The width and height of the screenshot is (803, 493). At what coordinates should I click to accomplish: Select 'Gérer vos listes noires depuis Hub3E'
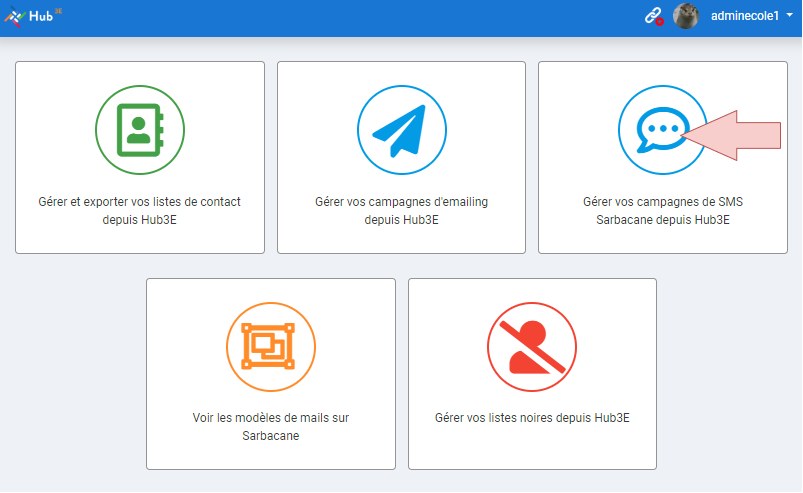[x=532, y=418]
